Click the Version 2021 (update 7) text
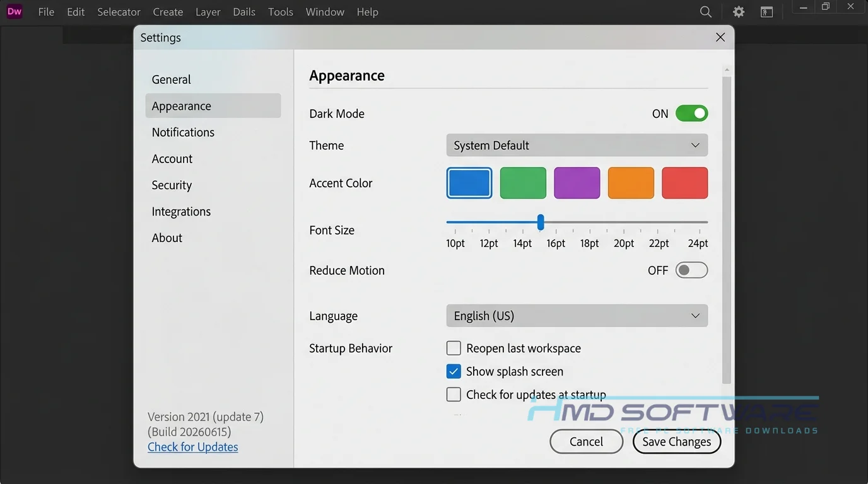 point(206,417)
